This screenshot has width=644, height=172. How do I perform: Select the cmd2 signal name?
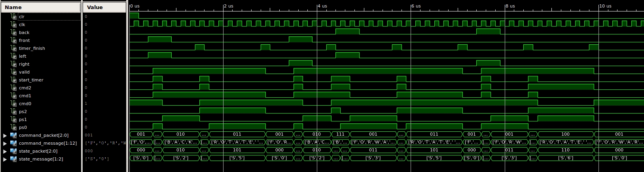(25, 88)
